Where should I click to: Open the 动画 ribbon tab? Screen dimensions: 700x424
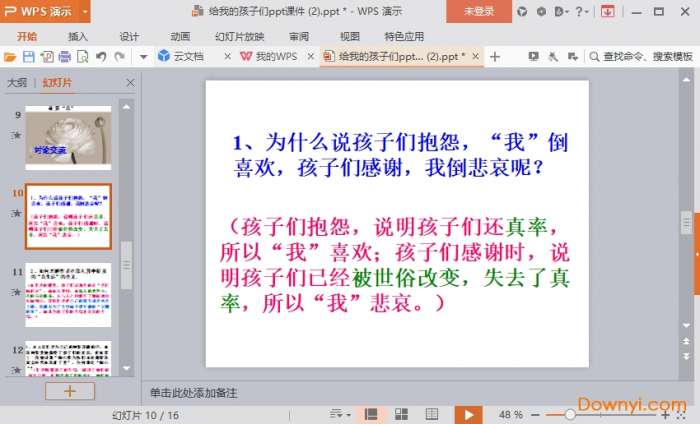pyautogui.click(x=180, y=37)
